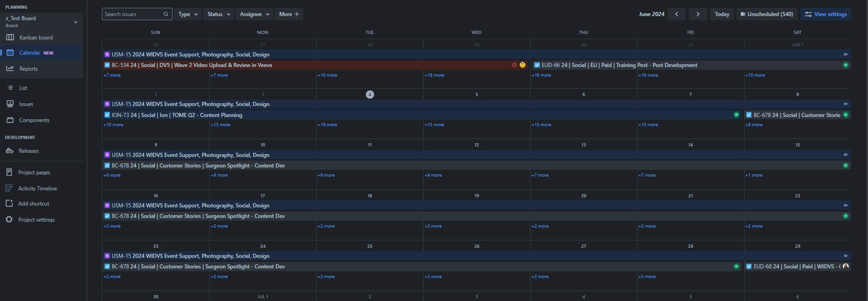This screenshot has width=868, height=301.
Task: Click today's highlighted date 4
Action: coord(370,95)
